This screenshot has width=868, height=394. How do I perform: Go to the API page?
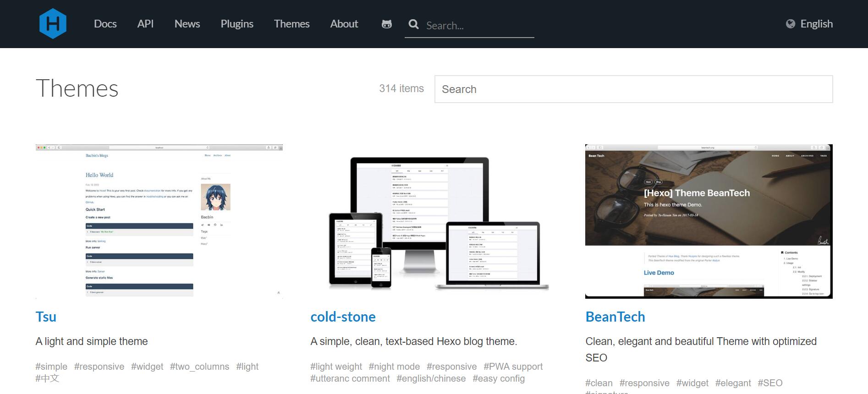click(x=145, y=24)
